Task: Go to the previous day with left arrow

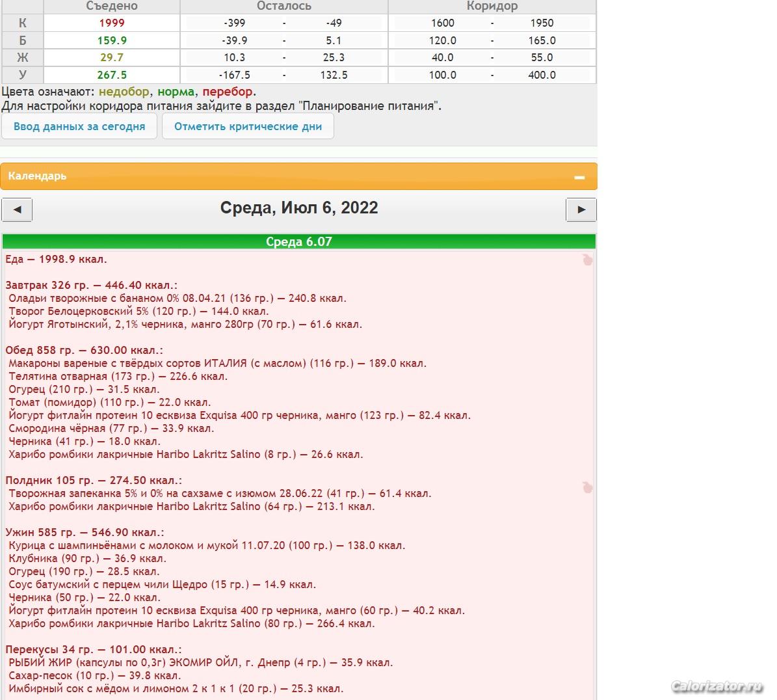Action: point(17,209)
